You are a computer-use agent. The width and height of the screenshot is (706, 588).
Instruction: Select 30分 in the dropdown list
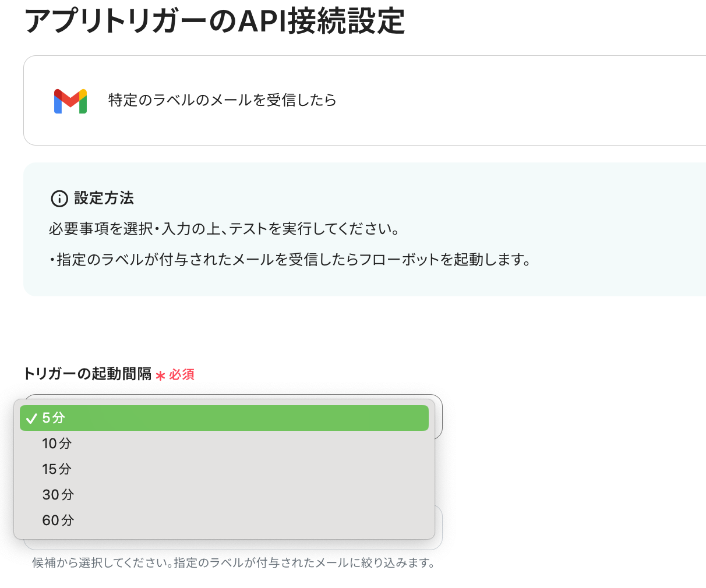coord(58,495)
